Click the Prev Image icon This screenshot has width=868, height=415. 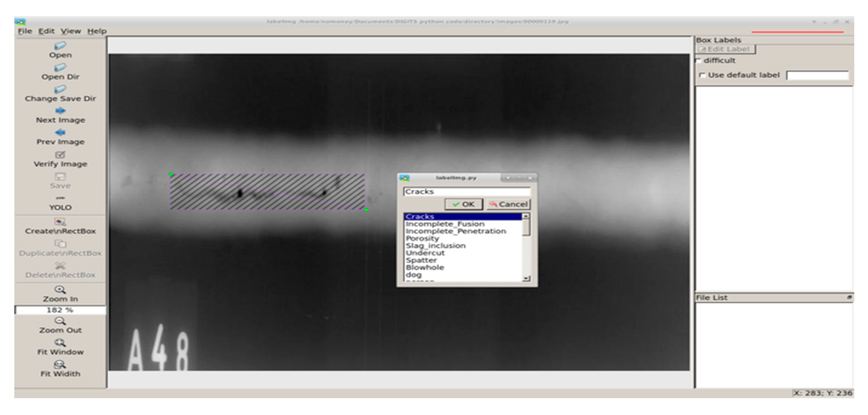(60, 133)
